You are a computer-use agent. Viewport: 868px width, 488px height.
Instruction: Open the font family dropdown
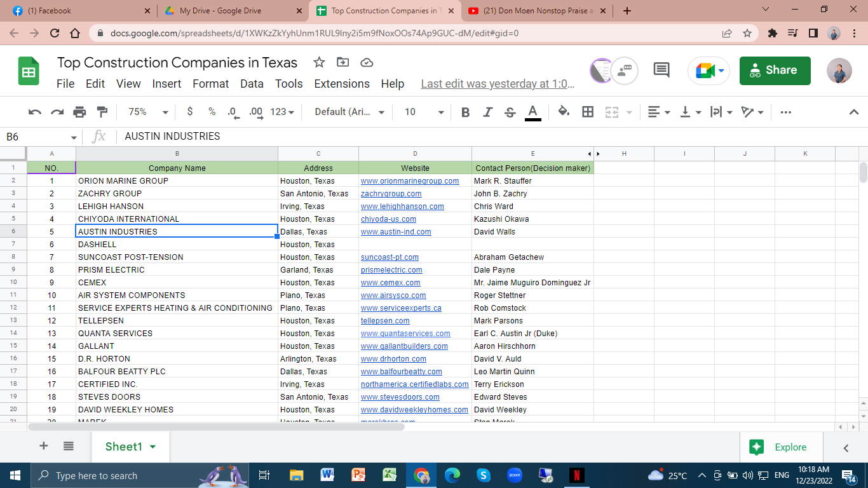pos(350,112)
